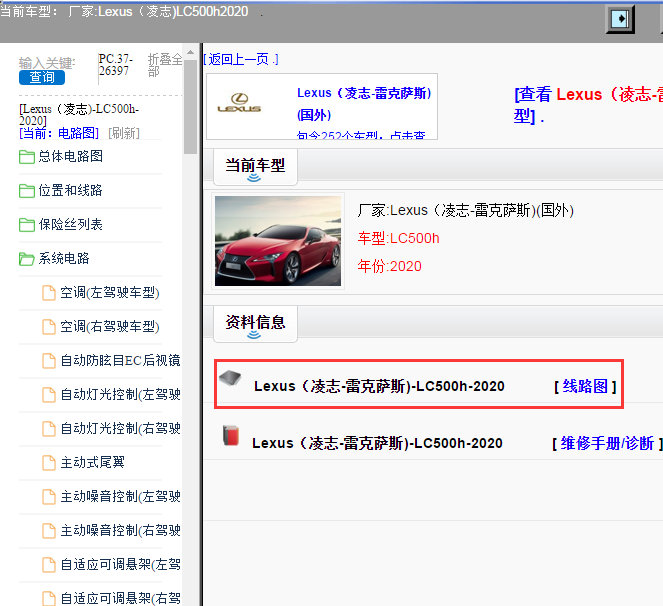663x606 pixels.
Task: Expand the 位置和线路 folder
Action: (70, 190)
